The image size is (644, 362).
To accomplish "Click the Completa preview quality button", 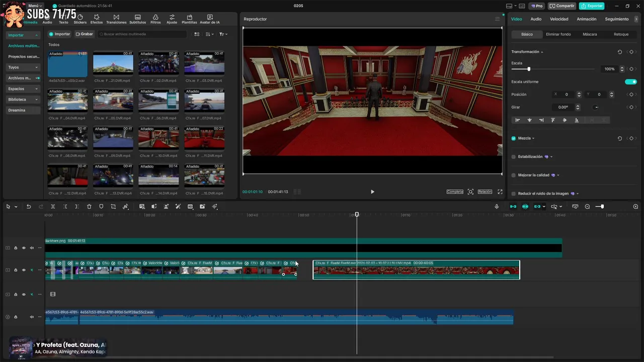I will click(x=455, y=192).
